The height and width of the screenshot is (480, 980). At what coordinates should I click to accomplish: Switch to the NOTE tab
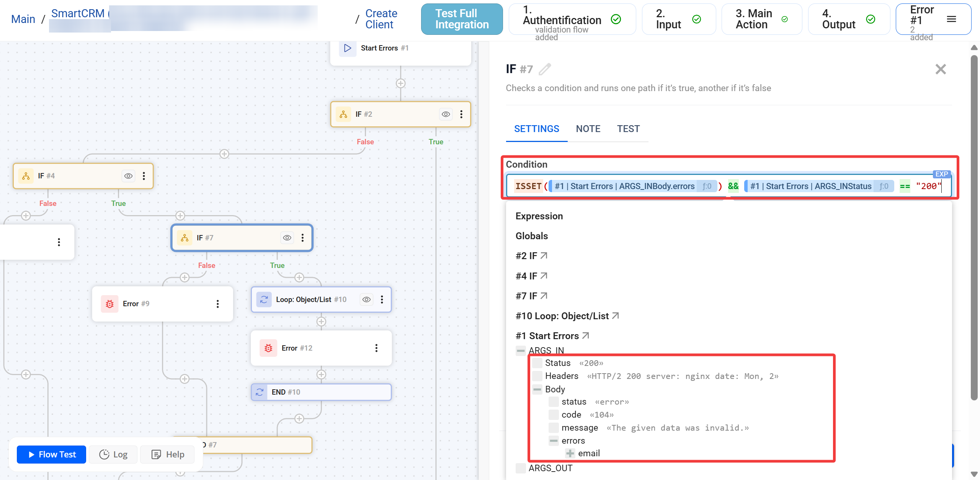point(588,129)
